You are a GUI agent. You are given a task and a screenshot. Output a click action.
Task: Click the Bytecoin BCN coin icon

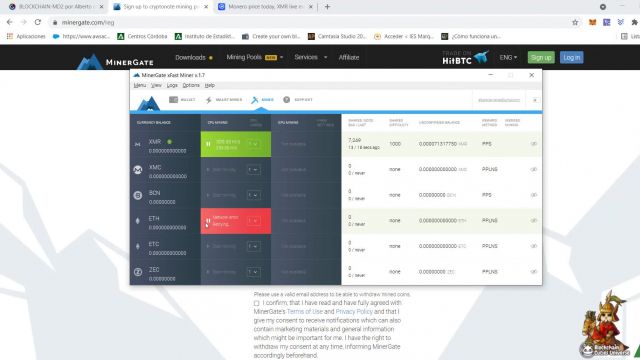point(138,196)
